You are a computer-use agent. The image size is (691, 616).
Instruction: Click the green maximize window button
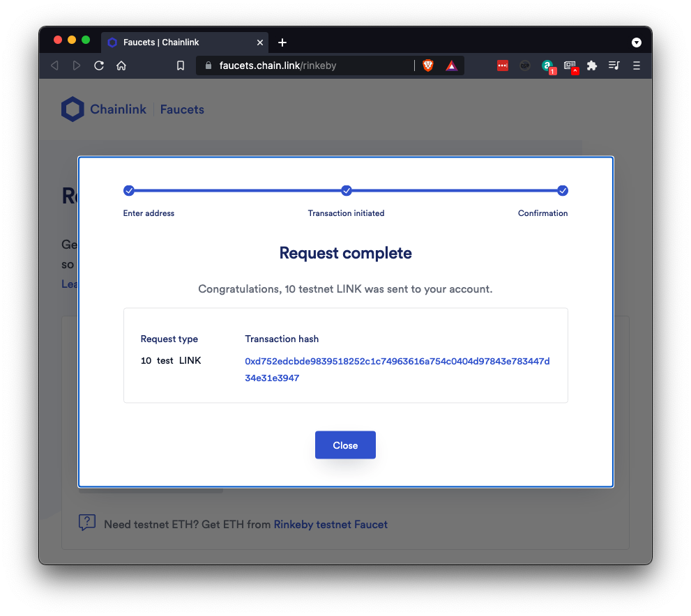pyautogui.click(x=86, y=40)
